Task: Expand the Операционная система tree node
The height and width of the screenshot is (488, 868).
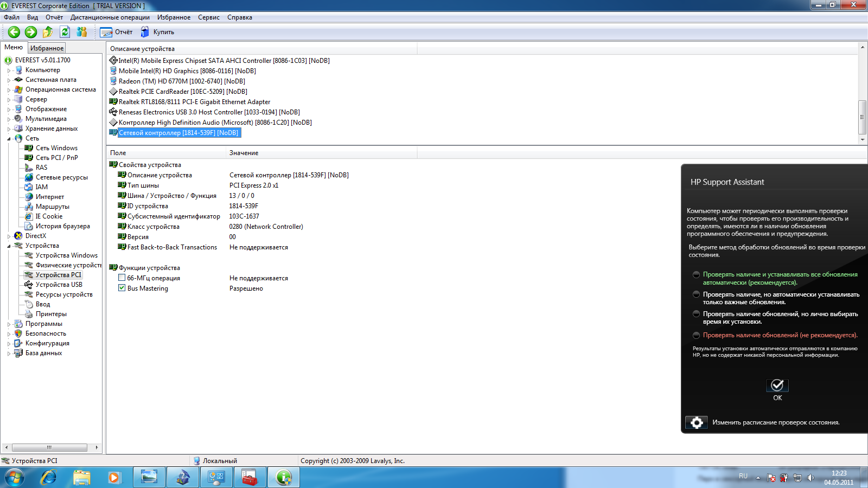Action: point(9,90)
